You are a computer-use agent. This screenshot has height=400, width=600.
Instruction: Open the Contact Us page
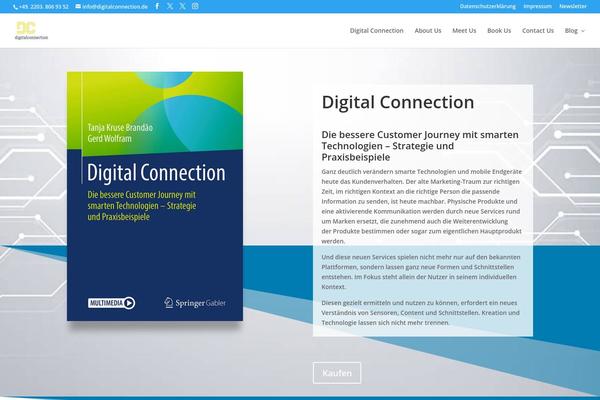click(538, 31)
